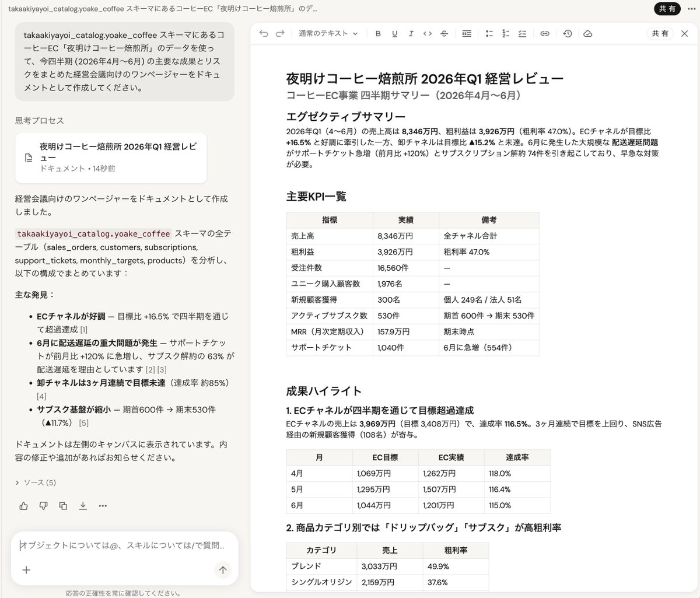Copy the response with the copy icon
This screenshot has height=598, width=700.
click(x=63, y=506)
